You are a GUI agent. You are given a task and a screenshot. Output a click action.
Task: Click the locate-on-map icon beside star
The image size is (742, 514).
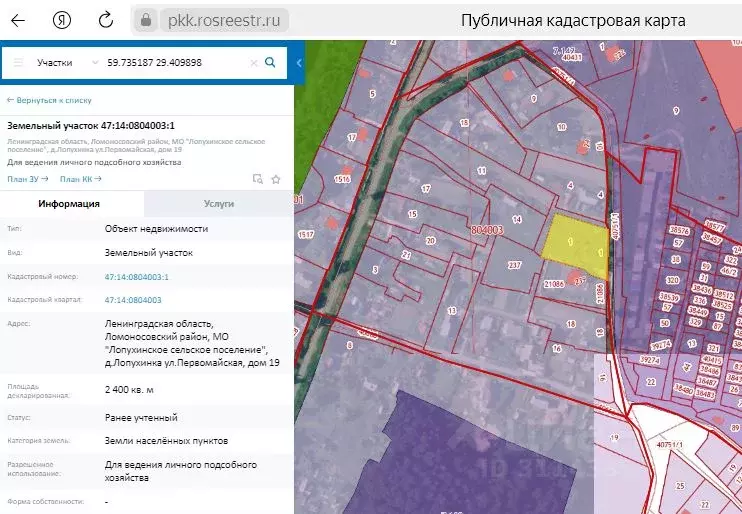tap(257, 179)
